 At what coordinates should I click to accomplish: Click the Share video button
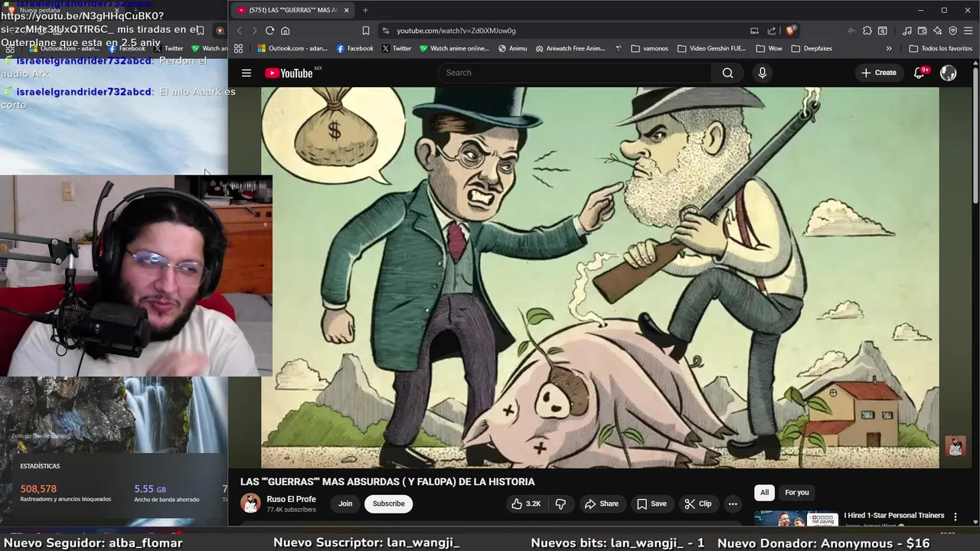click(x=601, y=504)
